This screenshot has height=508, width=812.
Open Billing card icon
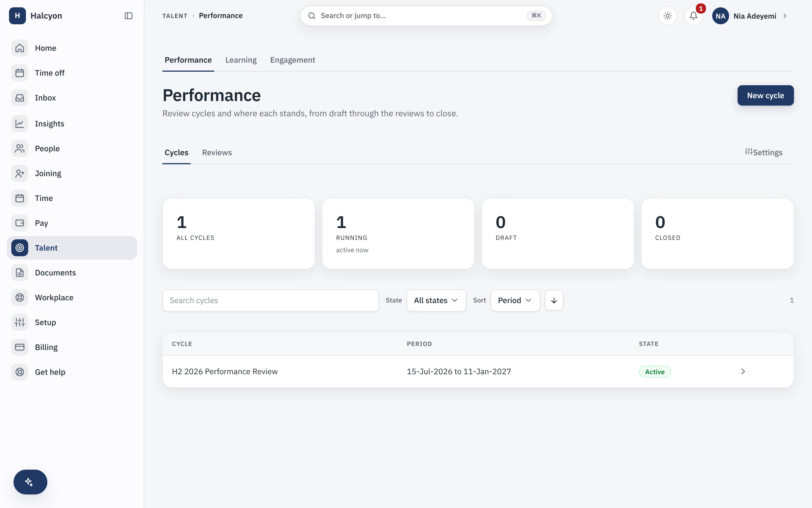pos(20,347)
